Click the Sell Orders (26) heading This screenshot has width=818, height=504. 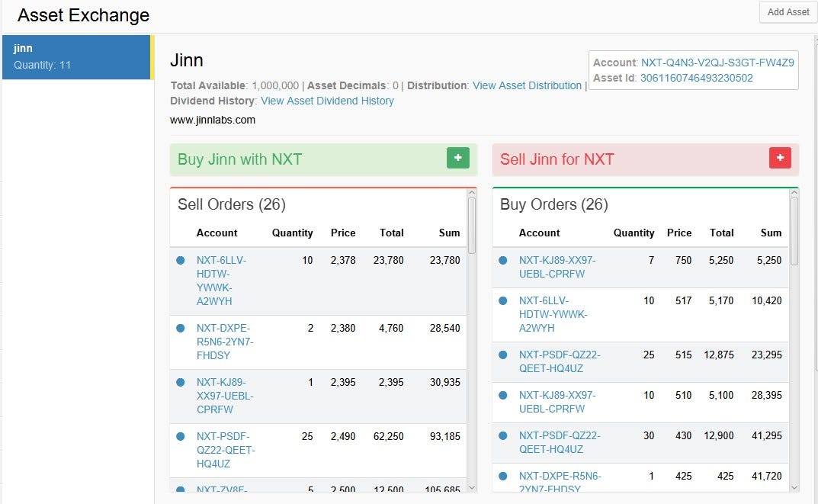[x=232, y=204]
